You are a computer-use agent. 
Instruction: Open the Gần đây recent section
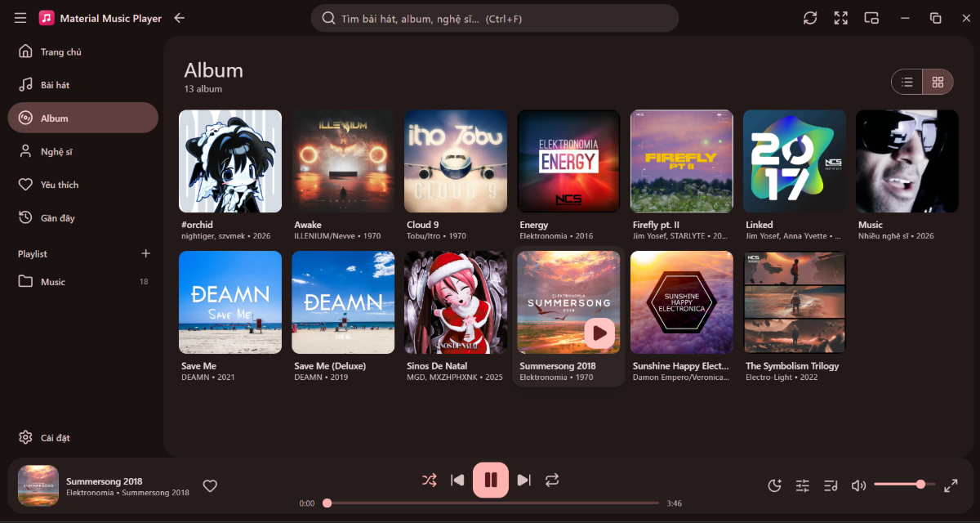(x=83, y=217)
